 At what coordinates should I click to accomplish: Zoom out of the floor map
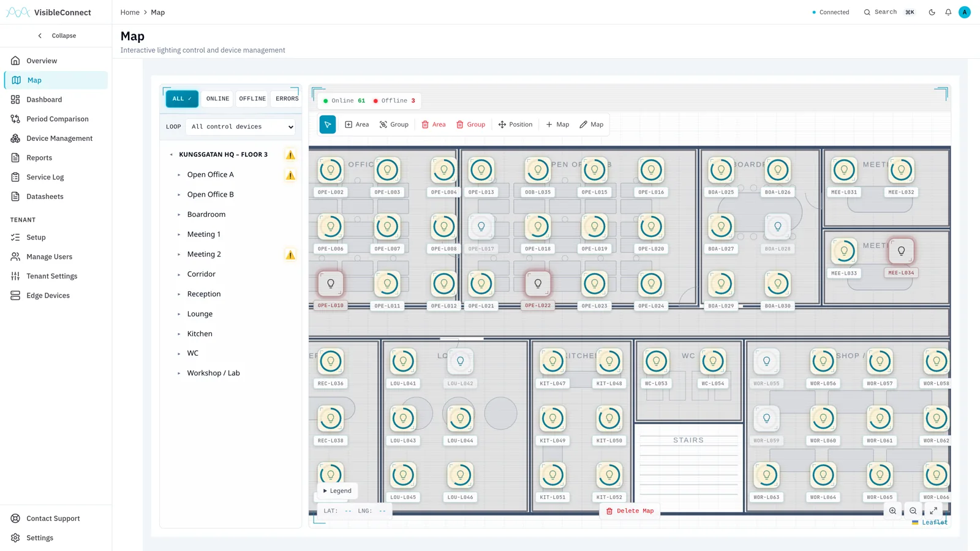913,511
